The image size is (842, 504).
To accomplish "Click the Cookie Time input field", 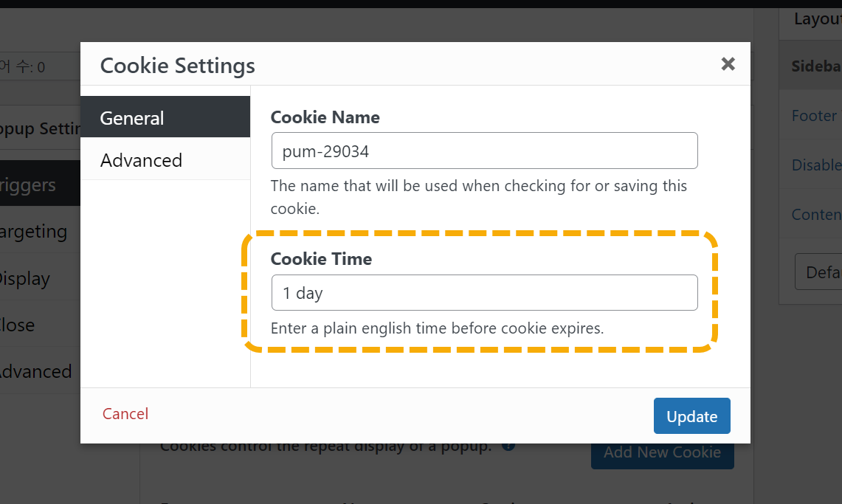I will click(484, 292).
